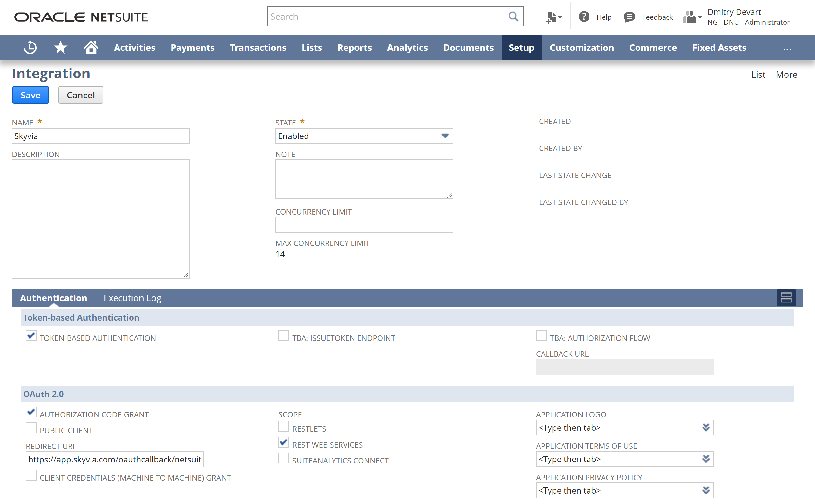815x504 pixels.
Task: Click the Callback URL field
Action: coord(624,367)
